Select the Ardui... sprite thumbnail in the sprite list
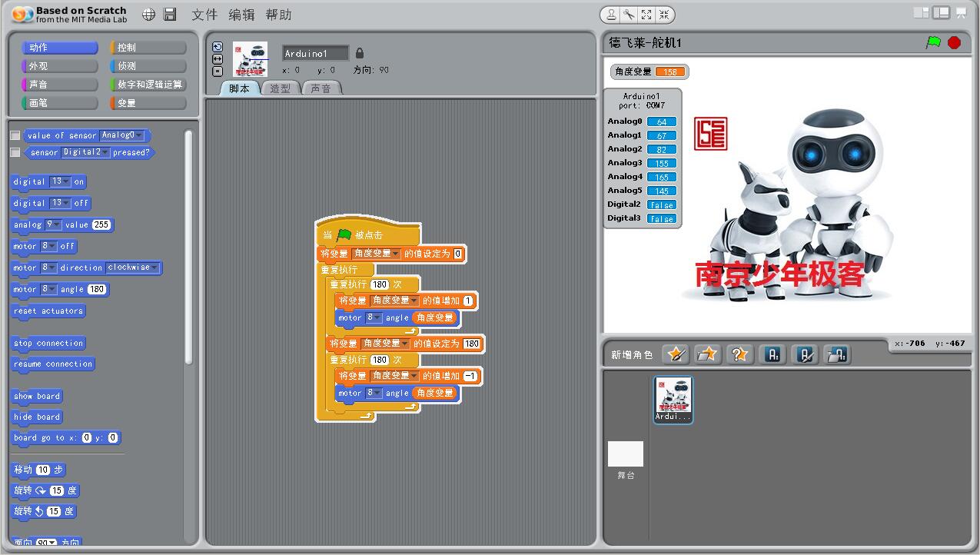980x555 pixels. pyautogui.click(x=673, y=399)
